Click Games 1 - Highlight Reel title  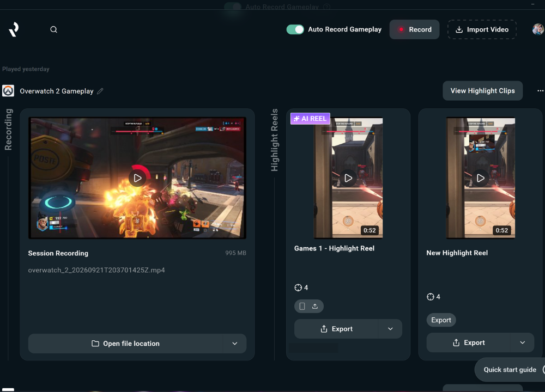coord(335,248)
